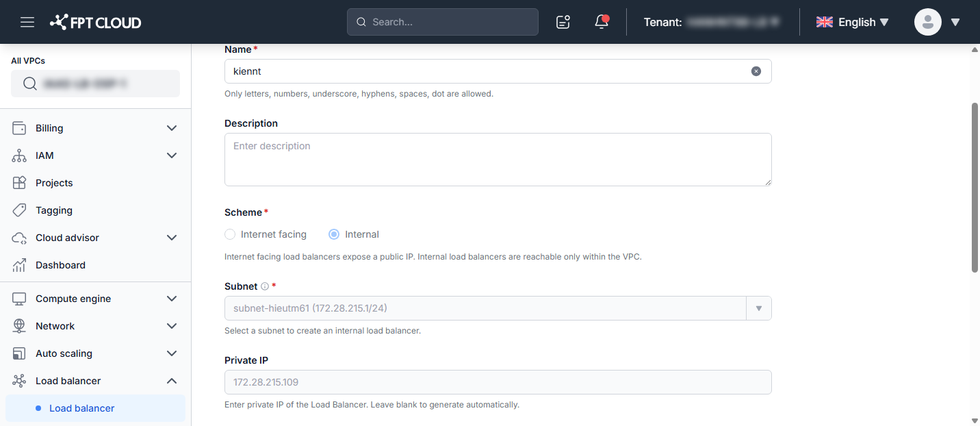980x426 pixels.
Task: Select the Load balancer submenu item
Action: click(x=95, y=408)
